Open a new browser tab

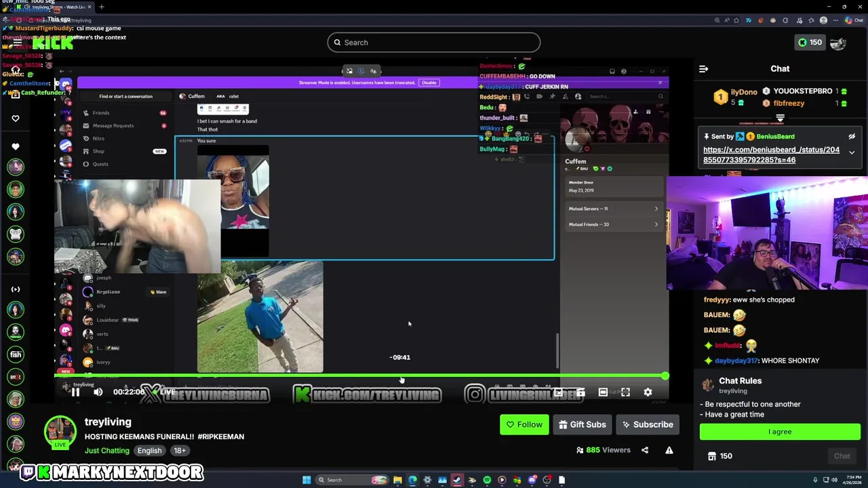(x=101, y=7)
